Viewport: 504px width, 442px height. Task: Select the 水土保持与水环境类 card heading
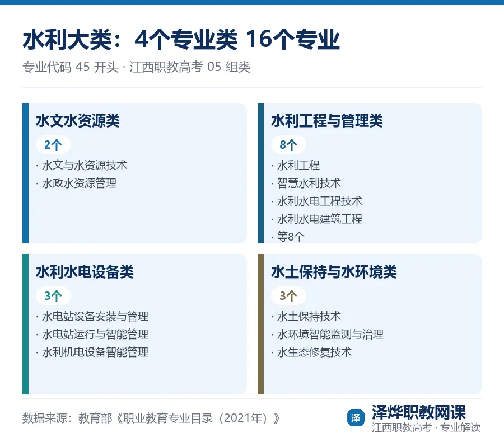pyautogui.click(x=334, y=272)
